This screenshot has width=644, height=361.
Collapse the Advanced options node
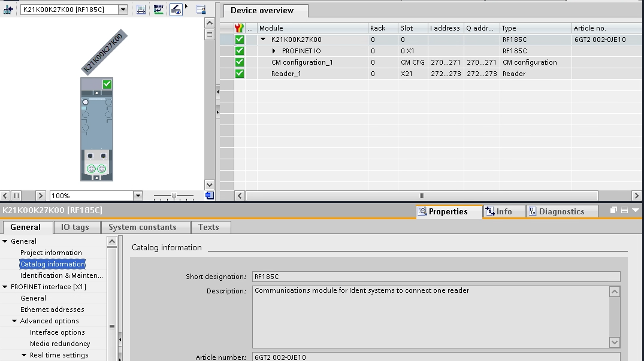[14, 321]
